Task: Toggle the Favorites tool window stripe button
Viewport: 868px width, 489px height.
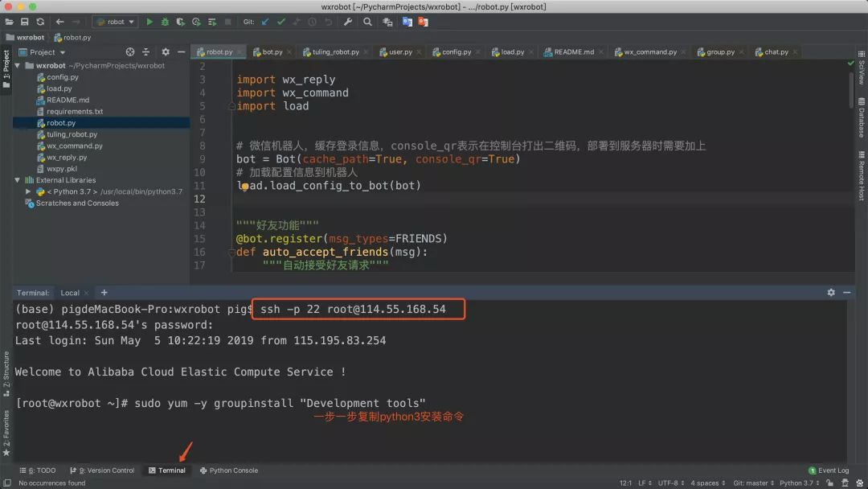Action: (6, 433)
